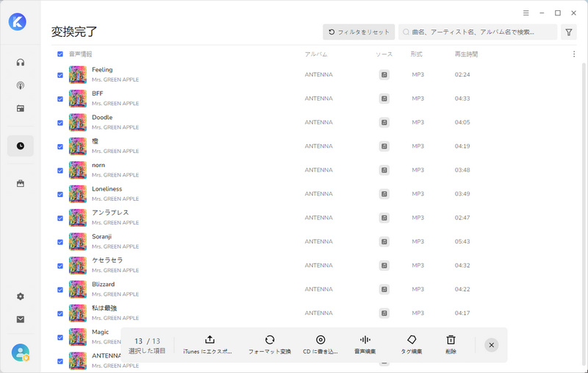Open タグ編集 tag editor
The height and width of the screenshot is (373, 588).
[412, 344]
